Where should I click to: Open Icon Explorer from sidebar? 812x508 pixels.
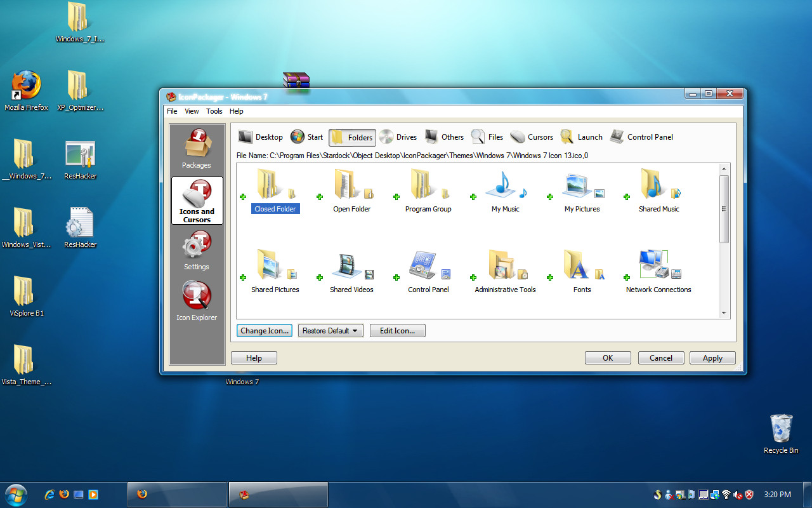197,301
